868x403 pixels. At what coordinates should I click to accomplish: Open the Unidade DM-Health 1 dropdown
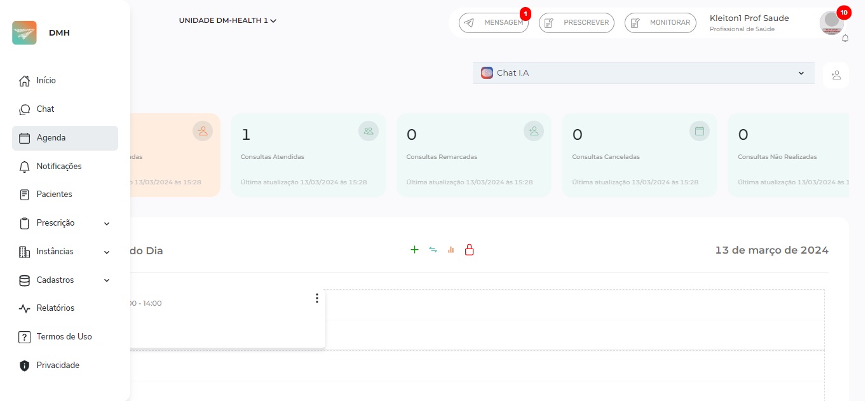click(227, 20)
